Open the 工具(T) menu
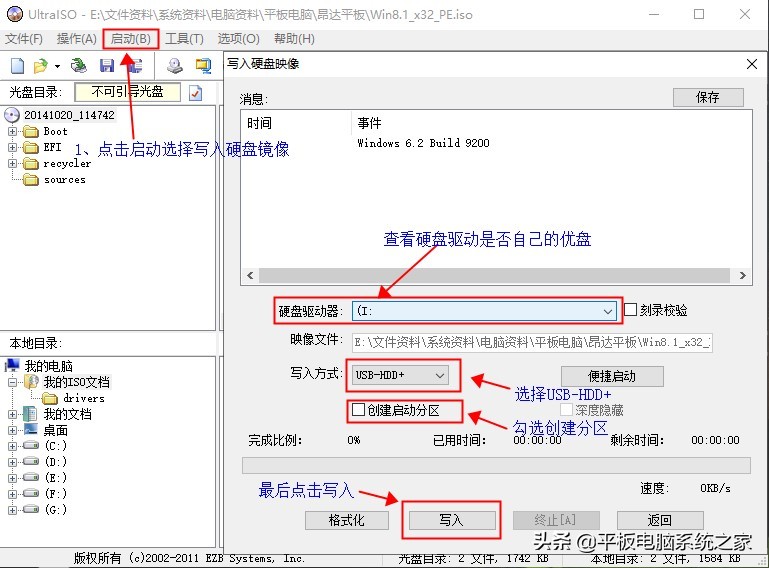The image size is (769, 568). 184,39
